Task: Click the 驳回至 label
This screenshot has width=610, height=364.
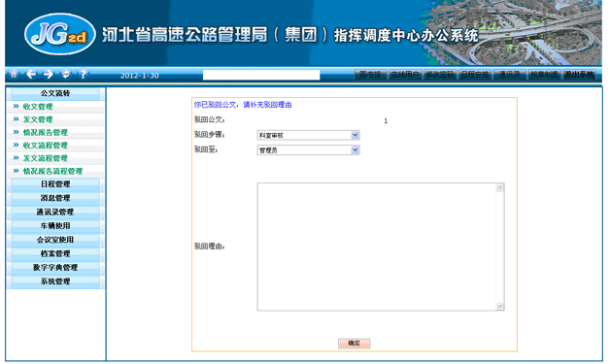Action: [x=206, y=149]
